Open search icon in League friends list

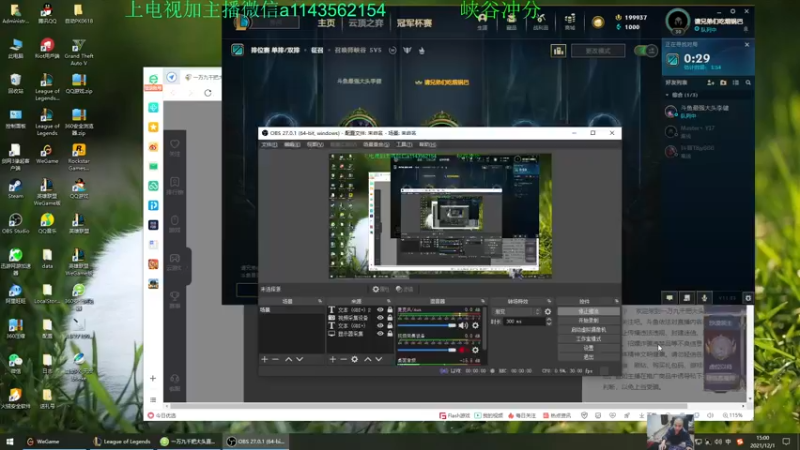tap(748, 82)
